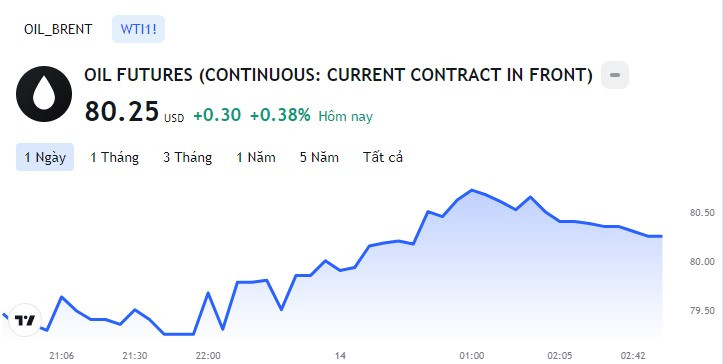The height and width of the screenshot is (364, 723).
Task: Show the Tất cả full history range
Action: 383,157
